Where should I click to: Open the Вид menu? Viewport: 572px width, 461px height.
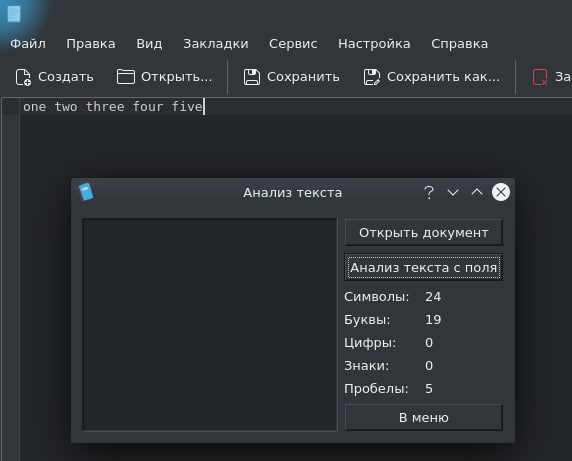pyautogui.click(x=149, y=44)
